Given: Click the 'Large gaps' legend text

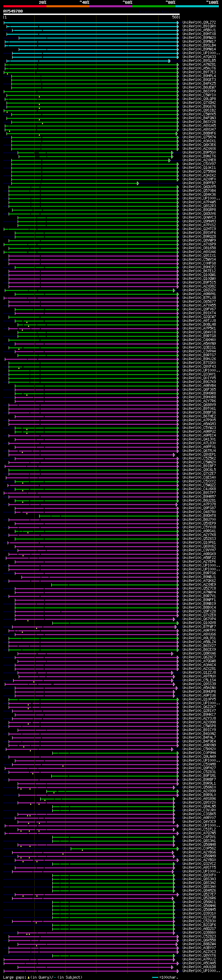Looking at the screenshot, I should 15,977.
